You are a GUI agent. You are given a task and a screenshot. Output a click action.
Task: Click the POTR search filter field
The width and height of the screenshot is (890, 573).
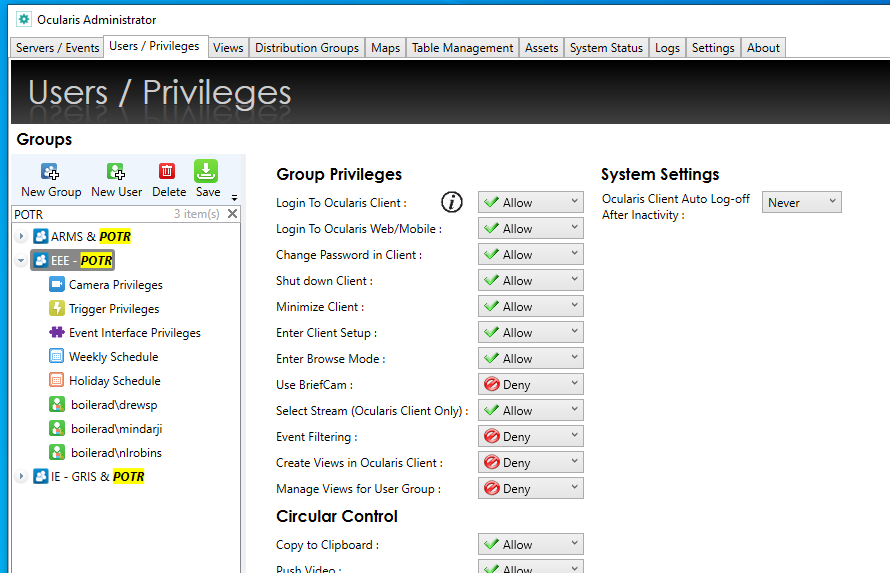90,214
